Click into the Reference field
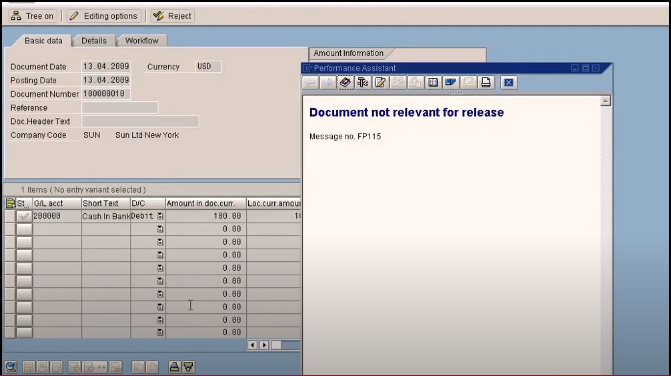This screenshot has height=376, width=671. pos(119,107)
